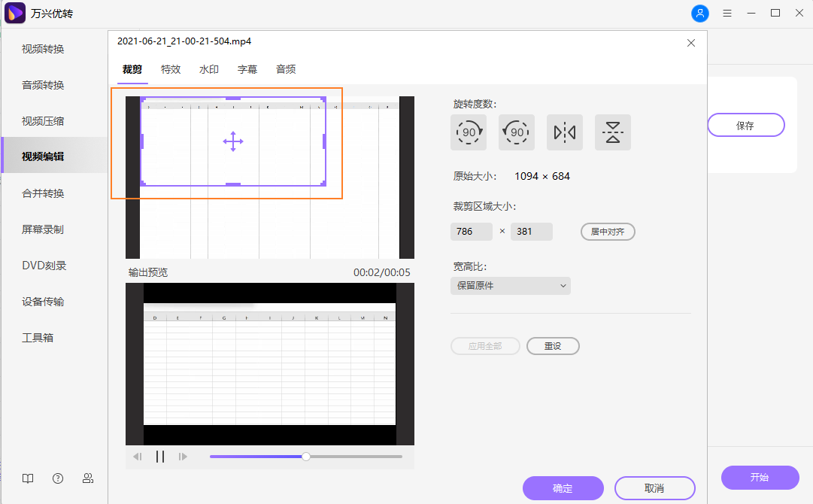Switch to the 水印 tab
The image size is (813, 504).
coord(209,69)
